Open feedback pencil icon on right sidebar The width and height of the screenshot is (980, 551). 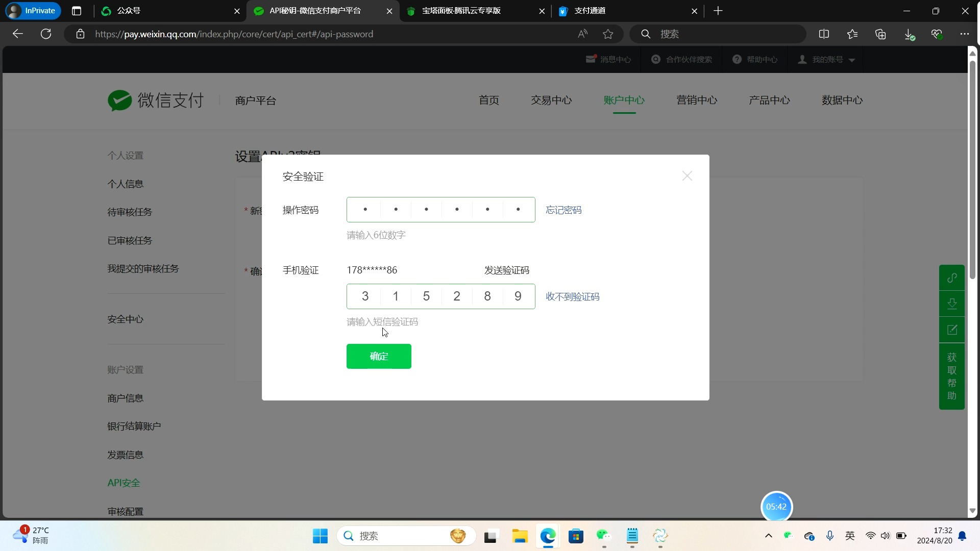click(x=952, y=330)
